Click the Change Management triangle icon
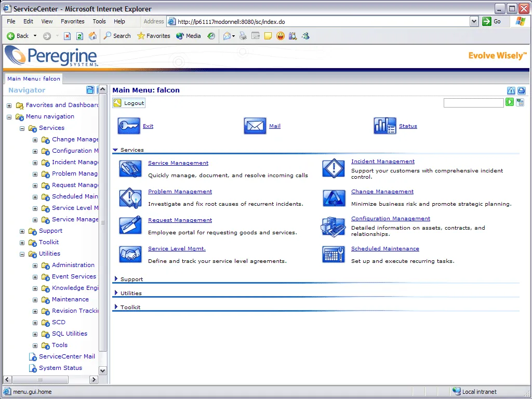Image resolution: width=532 pixels, height=399 pixels. point(334,198)
